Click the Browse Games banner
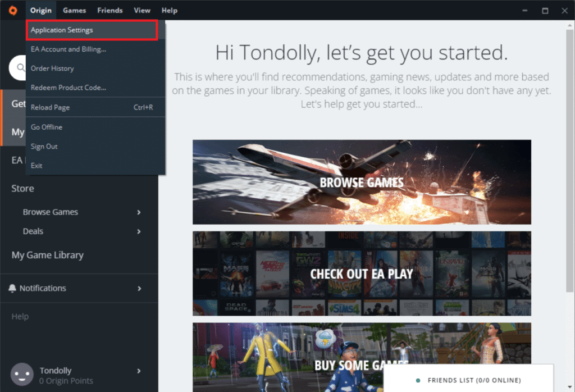This screenshot has height=392, width=575. (x=362, y=182)
